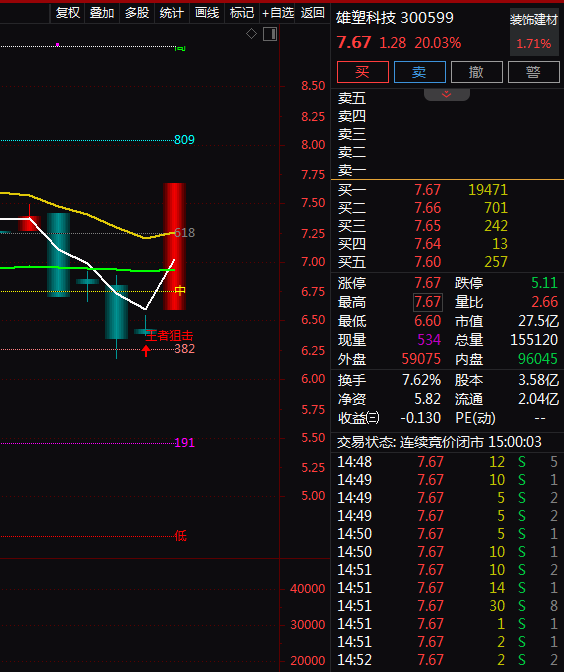Click the 买一 price 7.67
564x672 pixels.
pyautogui.click(x=427, y=190)
